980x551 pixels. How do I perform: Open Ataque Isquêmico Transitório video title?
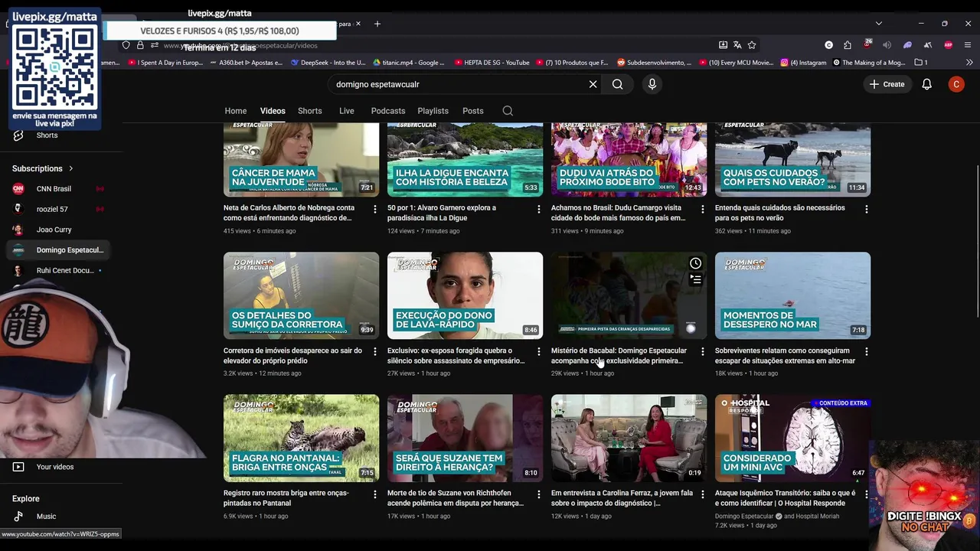click(x=785, y=498)
